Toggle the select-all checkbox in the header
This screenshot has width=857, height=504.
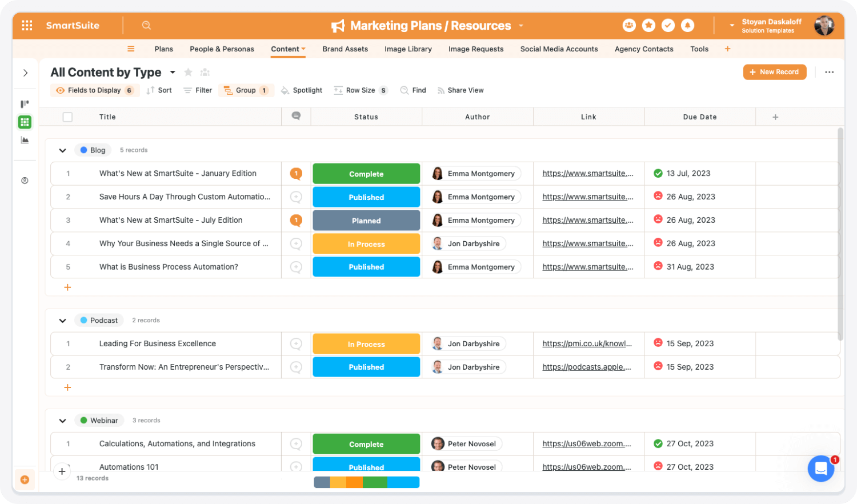(67, 117)
